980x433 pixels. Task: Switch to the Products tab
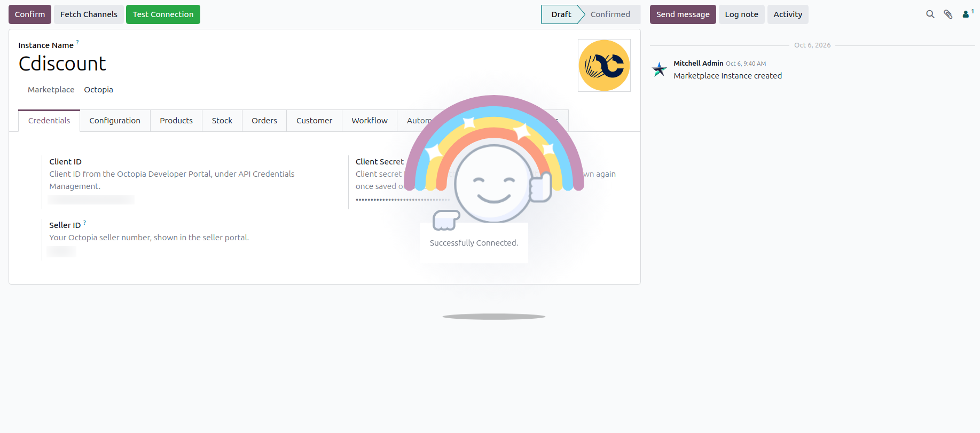tap(176, 121)
